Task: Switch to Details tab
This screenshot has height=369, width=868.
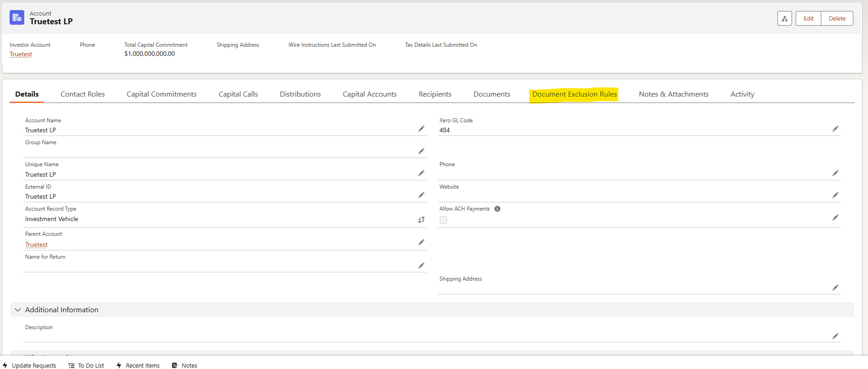Action: (27, 94)
